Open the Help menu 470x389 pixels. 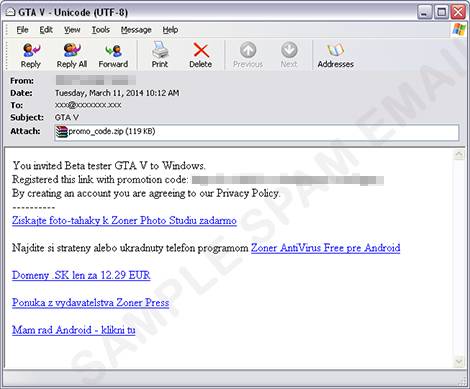[170, 30]
